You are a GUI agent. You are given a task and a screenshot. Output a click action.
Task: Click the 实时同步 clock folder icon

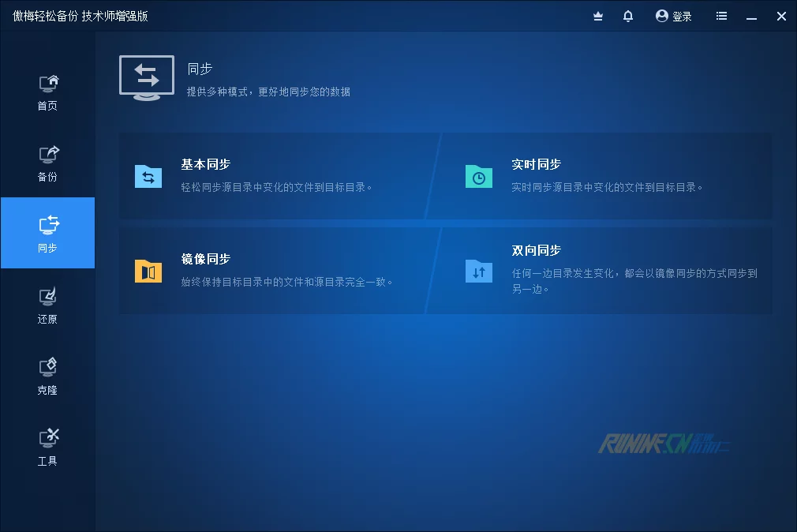[x=479, y=177]
